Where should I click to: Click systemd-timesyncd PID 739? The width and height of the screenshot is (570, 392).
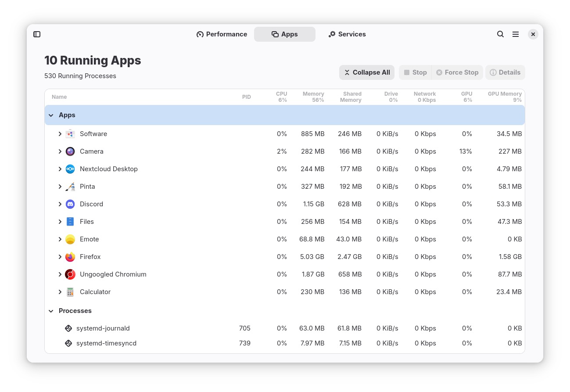(245, 343)
